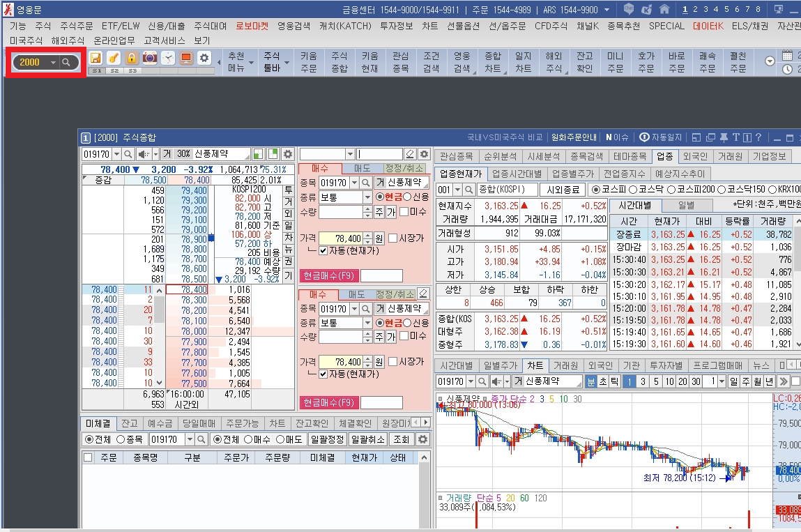Open stock code dropdown in 미체결 panel

point(190,439)
